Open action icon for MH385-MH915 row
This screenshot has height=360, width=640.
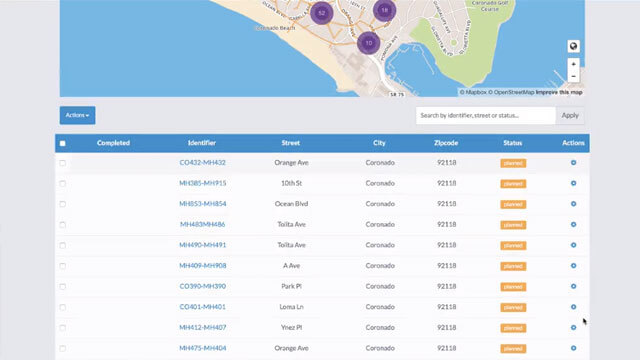click(573, 183)
